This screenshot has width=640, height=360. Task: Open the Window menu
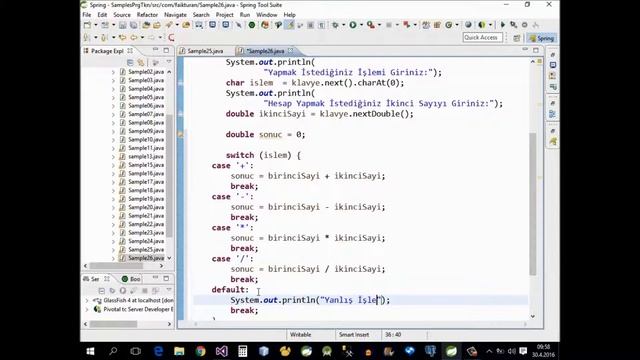(267, 15)
